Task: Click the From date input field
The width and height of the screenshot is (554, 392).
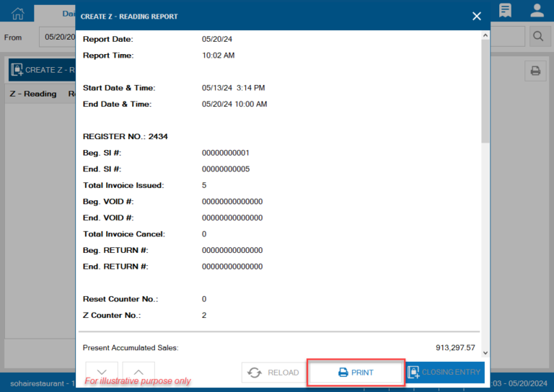Action: (58, 37)
